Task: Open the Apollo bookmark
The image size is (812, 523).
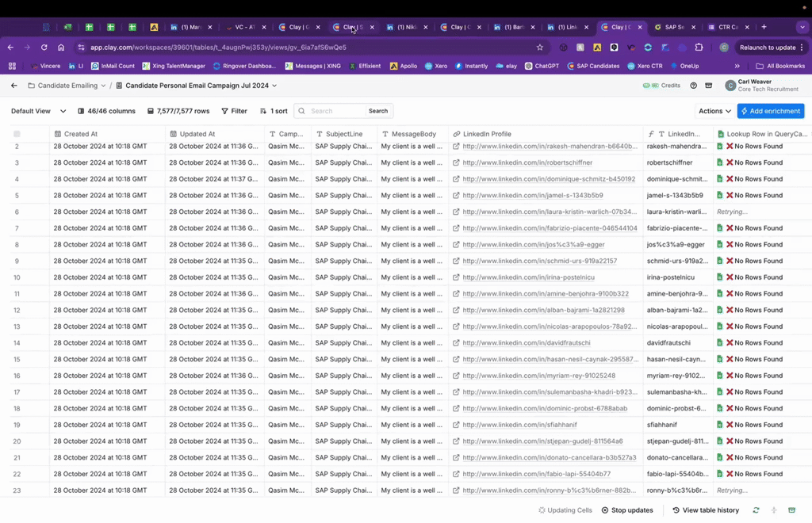Action: pyautogui.click(x=404, y=66)
